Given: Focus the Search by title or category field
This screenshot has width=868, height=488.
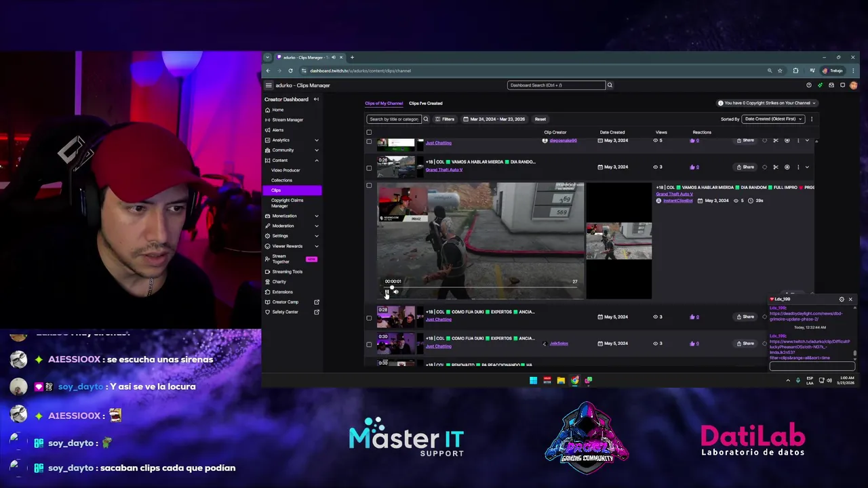Looking at the screenshot, I should click(394, 119).
